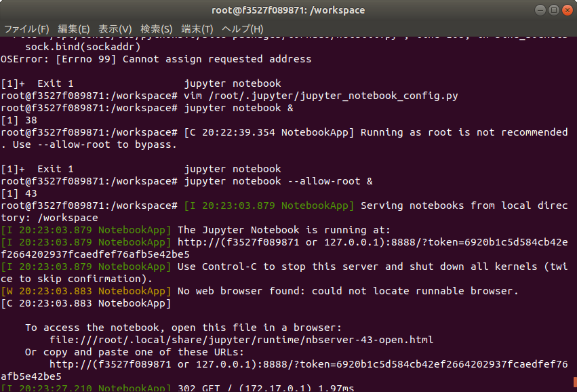Open the 表示(V) menu
577x392 pixels.
115,29
